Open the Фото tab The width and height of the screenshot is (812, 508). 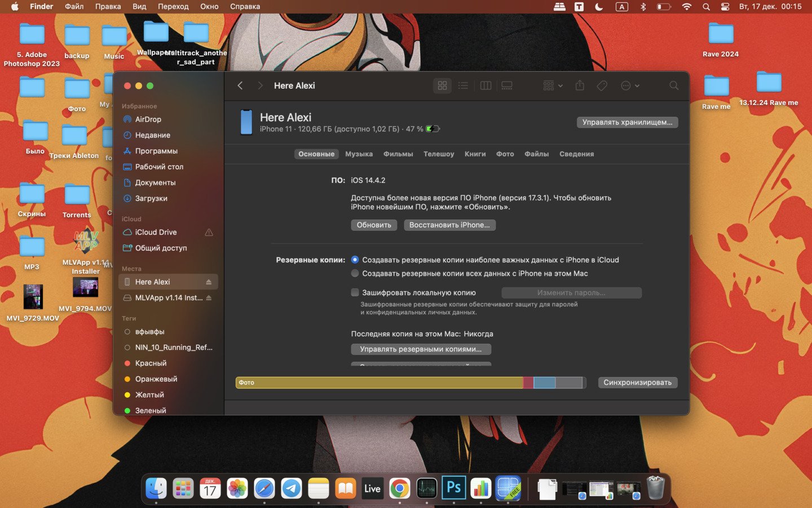[505, 154]
